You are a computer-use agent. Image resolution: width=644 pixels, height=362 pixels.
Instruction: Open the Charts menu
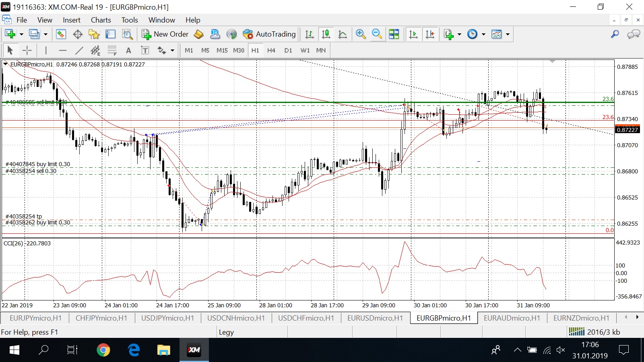point(101,20)
